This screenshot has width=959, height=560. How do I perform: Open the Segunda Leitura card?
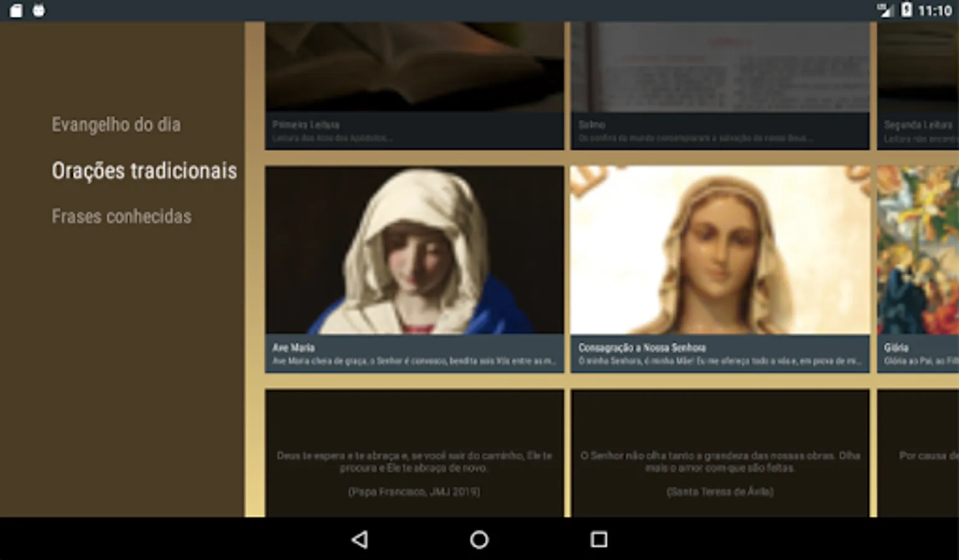pos(918,86)
